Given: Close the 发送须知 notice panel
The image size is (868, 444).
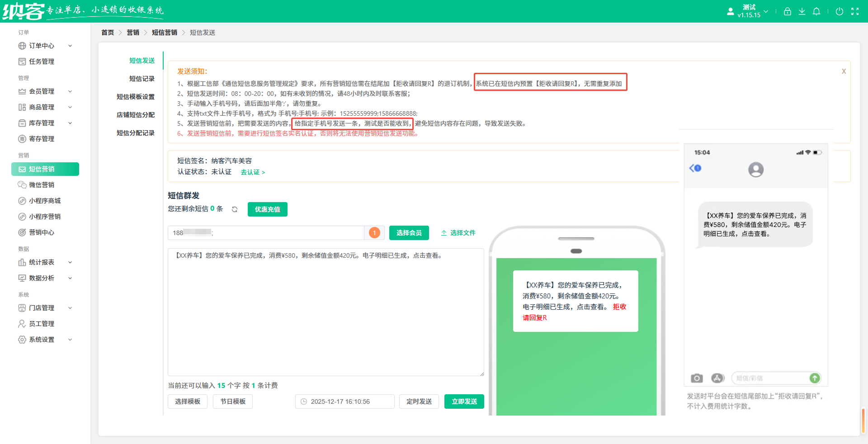Looking at the screenshot, I should (x=844, y=71).
